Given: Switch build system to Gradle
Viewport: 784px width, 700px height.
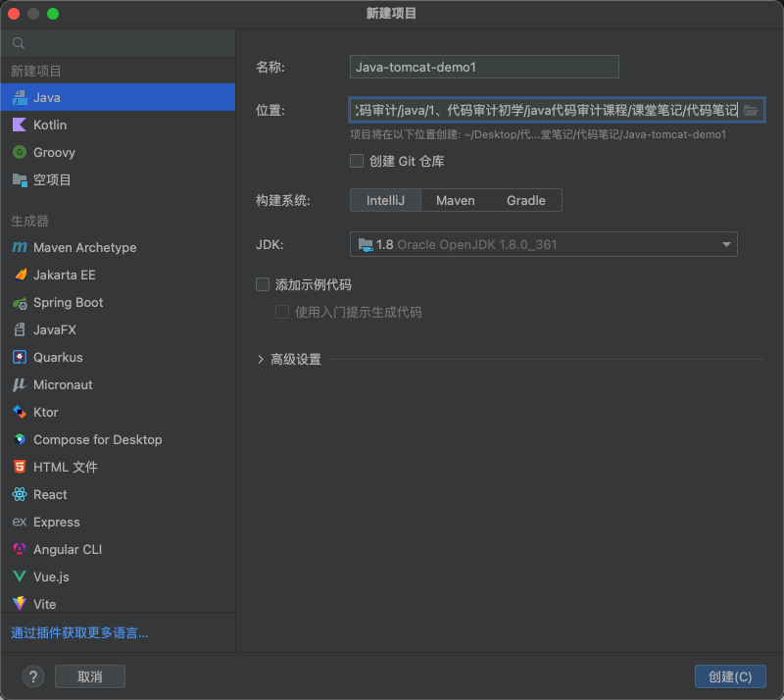Looking at the screenshot, I should click(525, 200).
